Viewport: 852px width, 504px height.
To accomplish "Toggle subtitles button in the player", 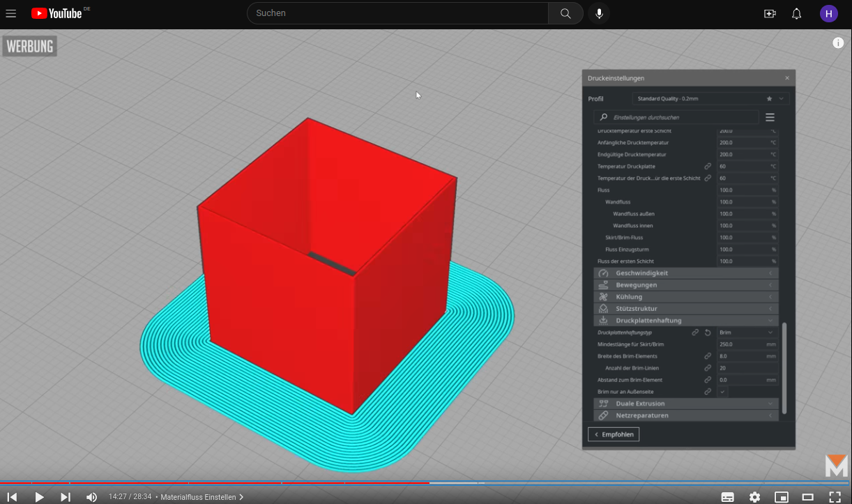I will pyautogui.click(x=727, y=497).
